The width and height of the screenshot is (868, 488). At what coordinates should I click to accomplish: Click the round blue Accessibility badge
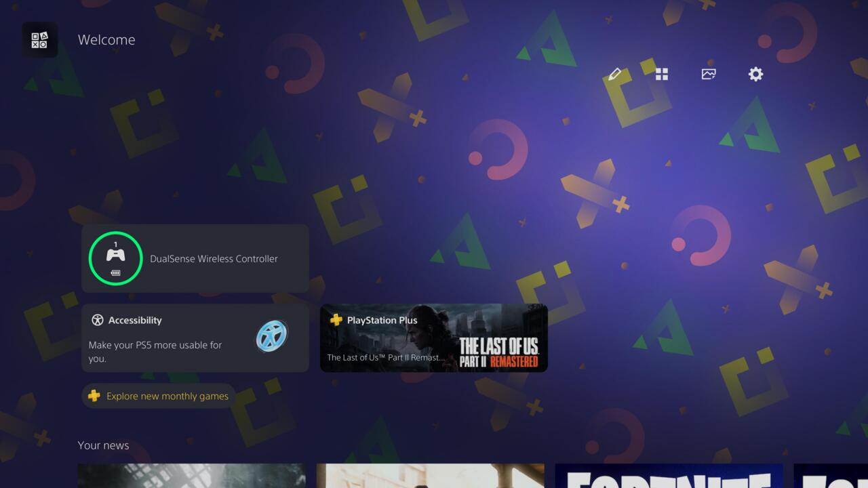[272, 336]
